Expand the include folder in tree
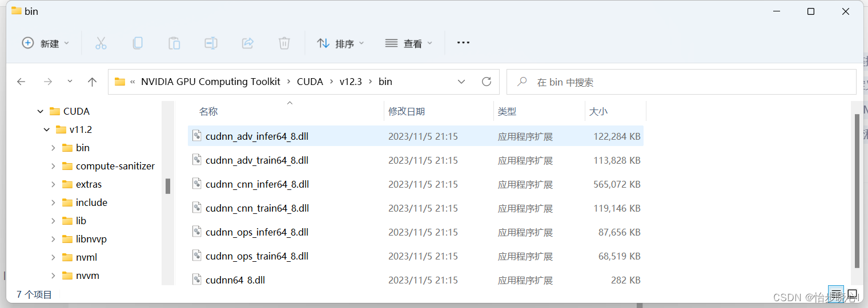This screenshot has width=868, height=308. pos(53,202)
